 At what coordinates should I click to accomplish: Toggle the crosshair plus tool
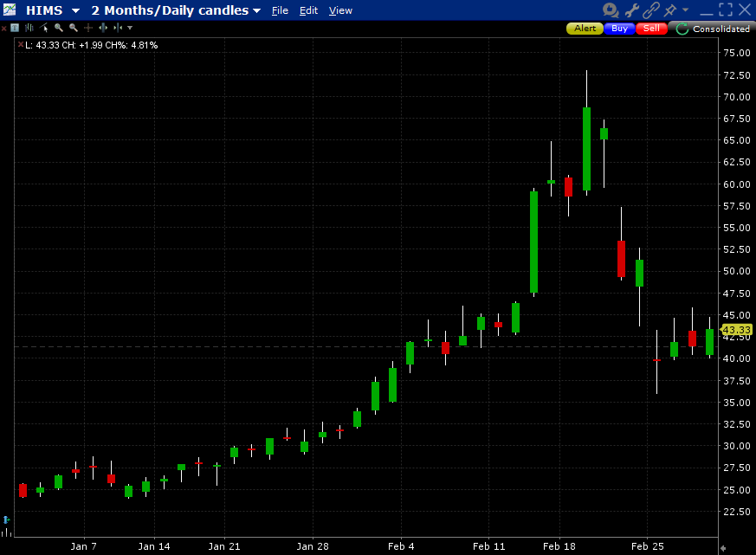(x=87, y=28)
